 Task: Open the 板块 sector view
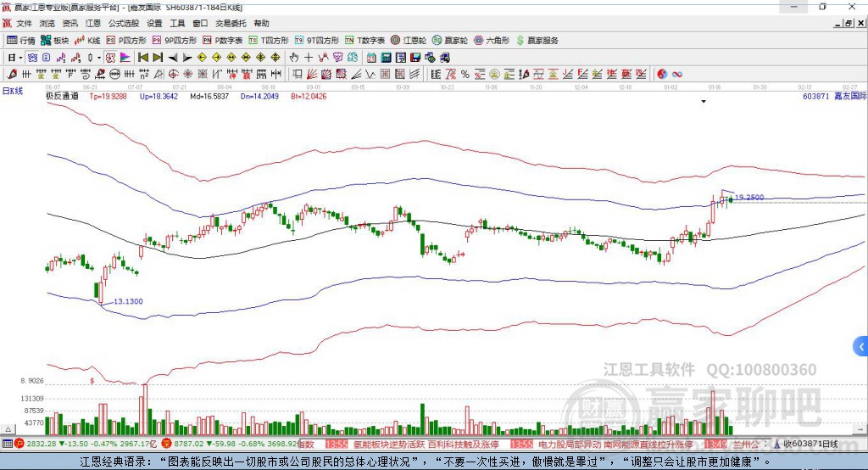point(55,41)
